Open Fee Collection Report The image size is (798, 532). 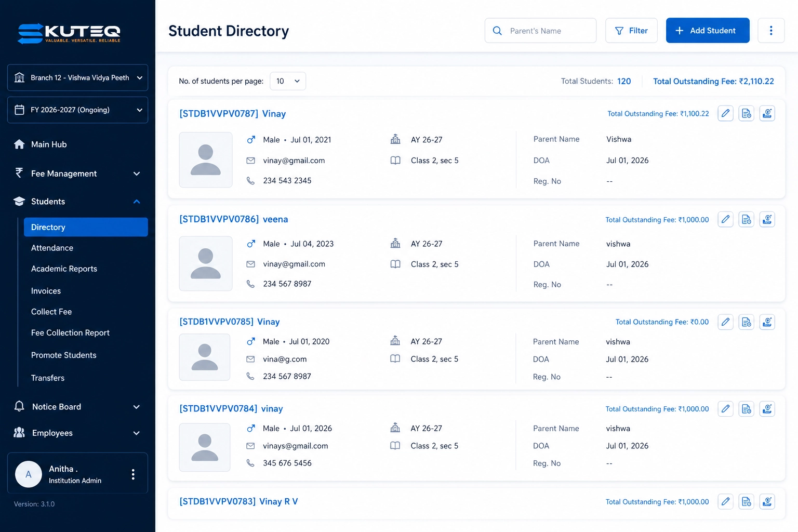coord(70,332)
